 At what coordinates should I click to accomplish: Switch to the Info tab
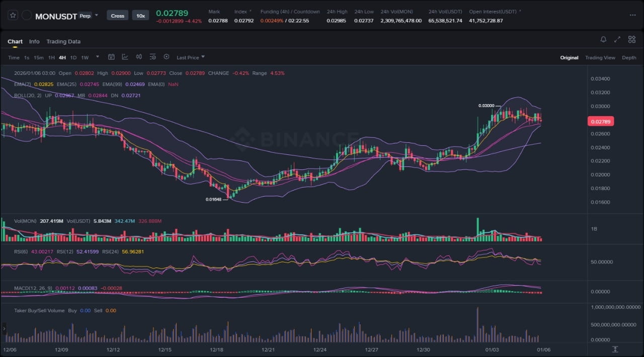point(34,42)
